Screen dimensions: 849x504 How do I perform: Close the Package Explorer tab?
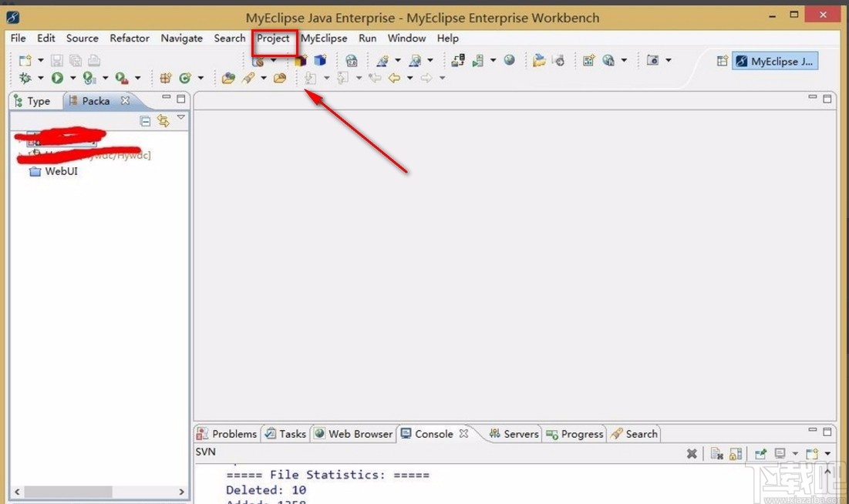pyautogui.click(x=125, y=101)
